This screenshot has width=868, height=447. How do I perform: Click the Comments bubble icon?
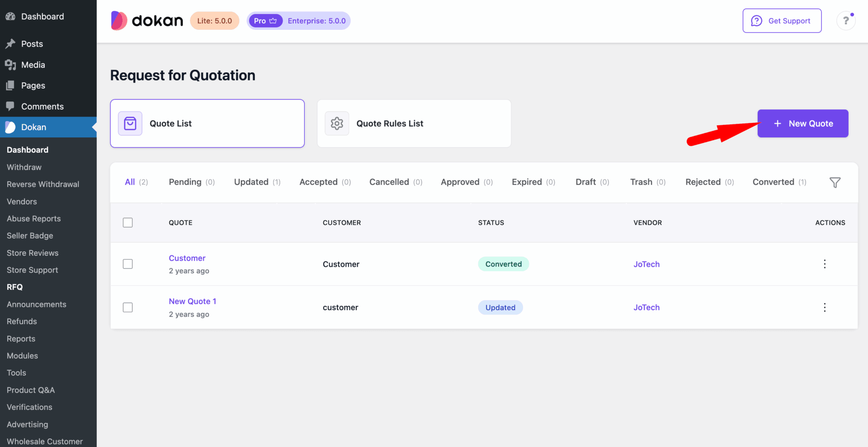10,106
